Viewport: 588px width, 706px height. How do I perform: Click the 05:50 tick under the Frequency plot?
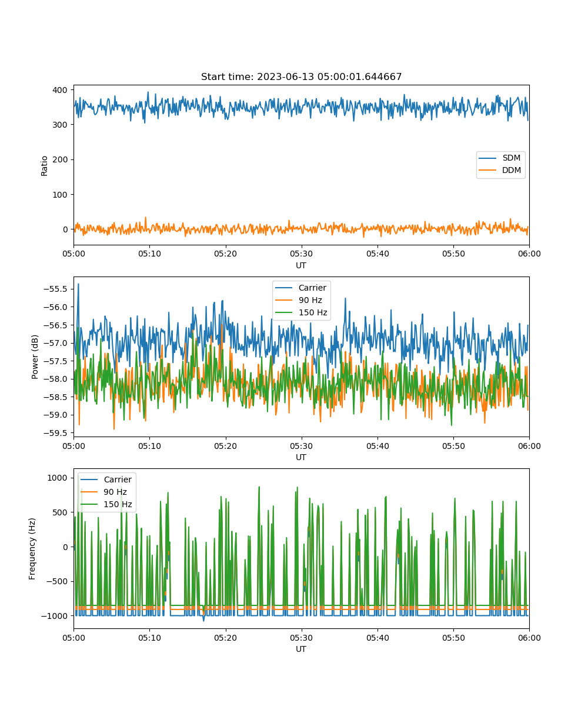[x=453, y=637]
